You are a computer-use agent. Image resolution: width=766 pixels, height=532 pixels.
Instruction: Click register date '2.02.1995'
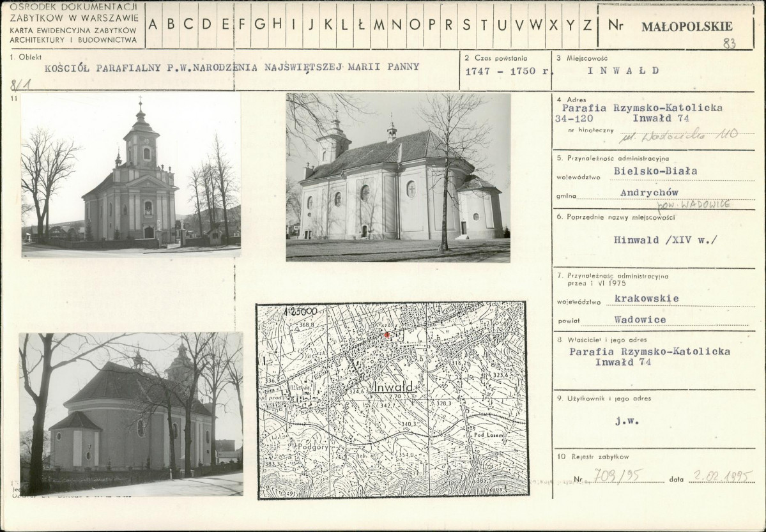click(723, 476)
